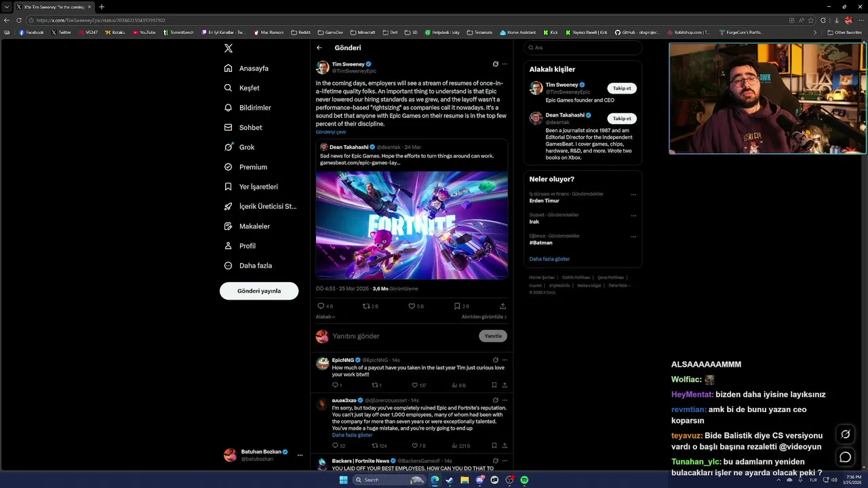
Task: Click Grok icon on Tim Sweeney's post
Action: tap(496, 64)
